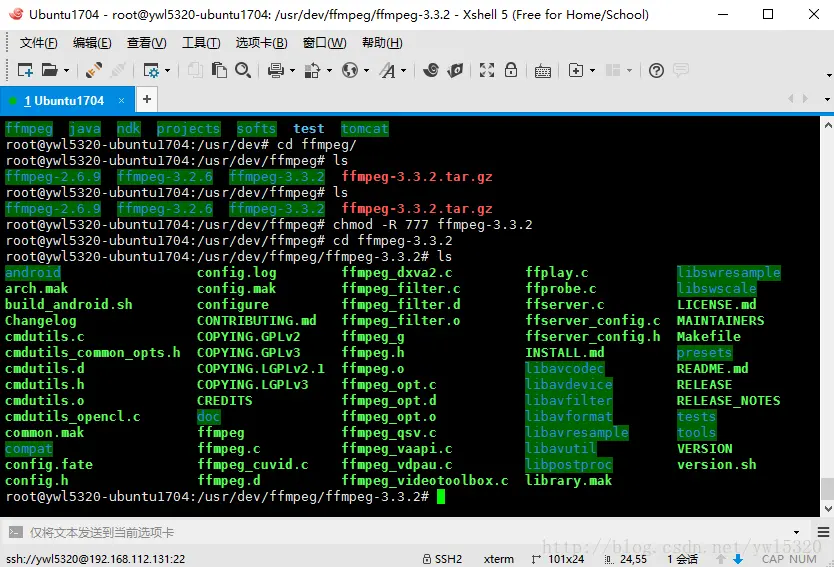
Task: Click the libavcodec directory name
Action: (x=565, y=369)
